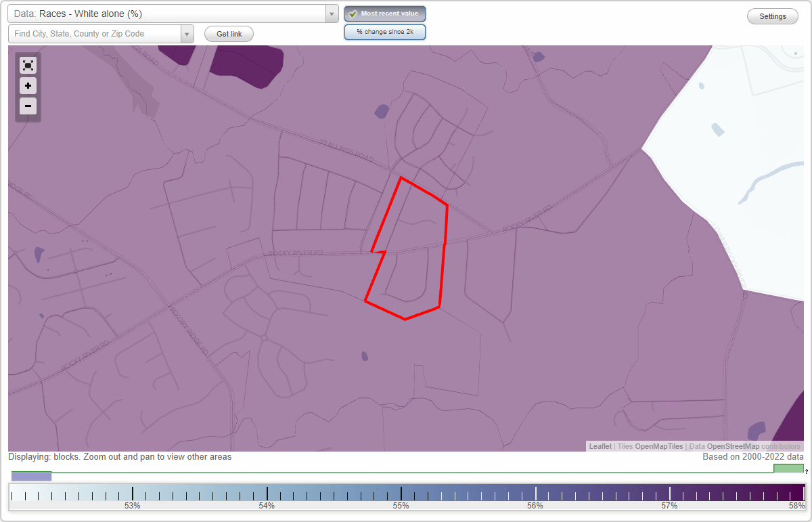This screenshot has width=812, height=522.
Task: Click the green checkmark on Most recent value
Action: pyautogui.click(x=353, y=13)
